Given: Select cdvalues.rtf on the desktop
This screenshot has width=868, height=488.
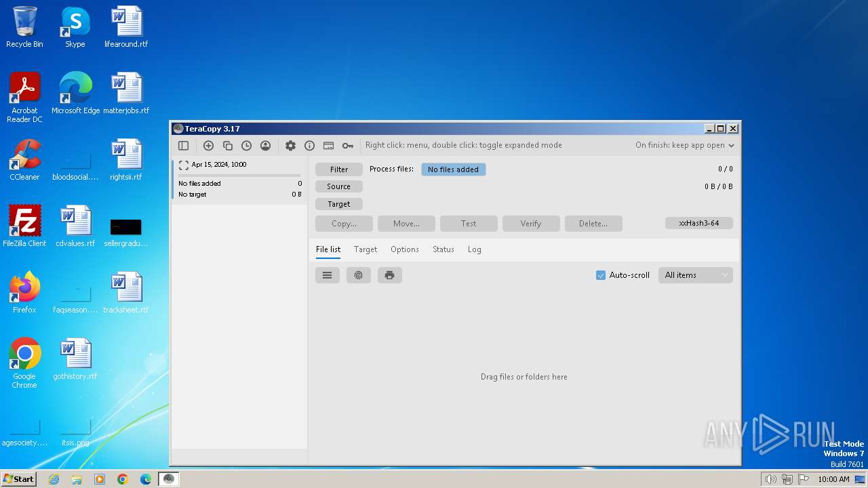Looking at the screenshot, I should 75,226.
